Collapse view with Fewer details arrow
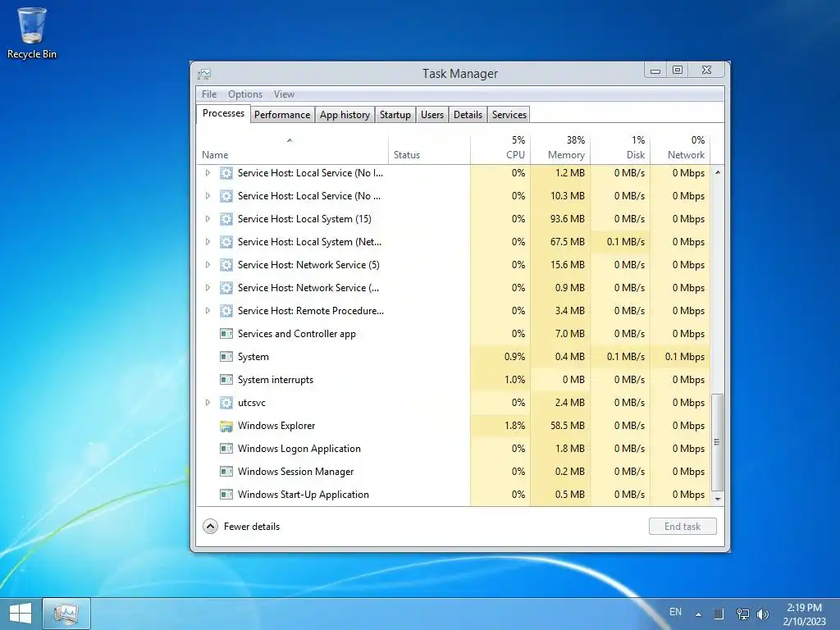Screen dimensions: 840x630 [211, 527]
